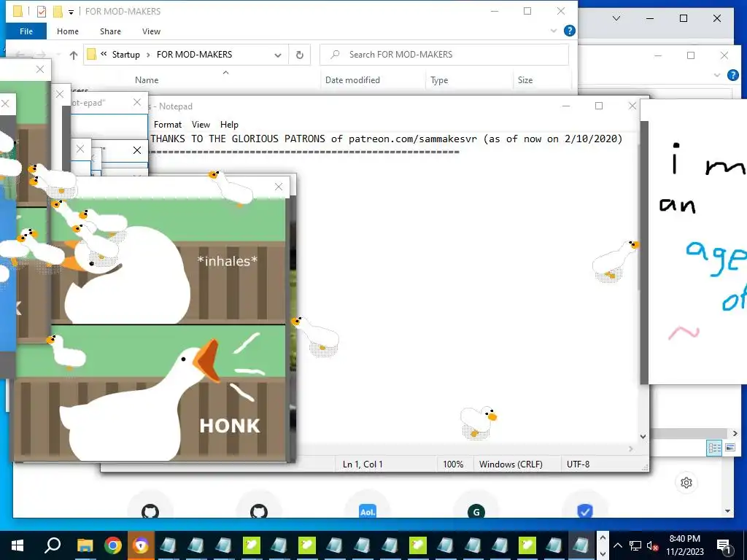The width and height of the screenshot is (747, 560).
Task: Open Notepad's Format menu
Action: [x=167, y=124]
